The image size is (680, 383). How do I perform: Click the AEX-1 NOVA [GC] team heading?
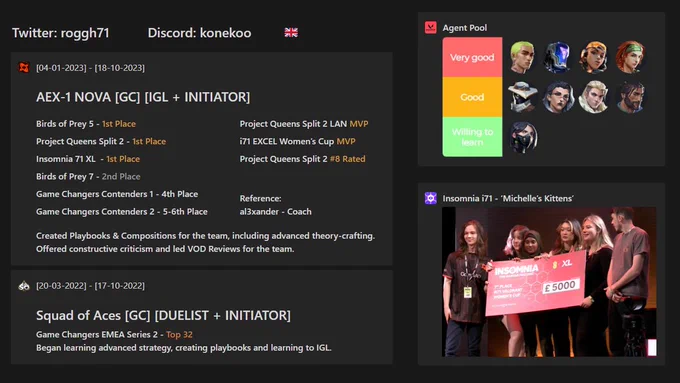pyautogui.click(x=143, y=97)
